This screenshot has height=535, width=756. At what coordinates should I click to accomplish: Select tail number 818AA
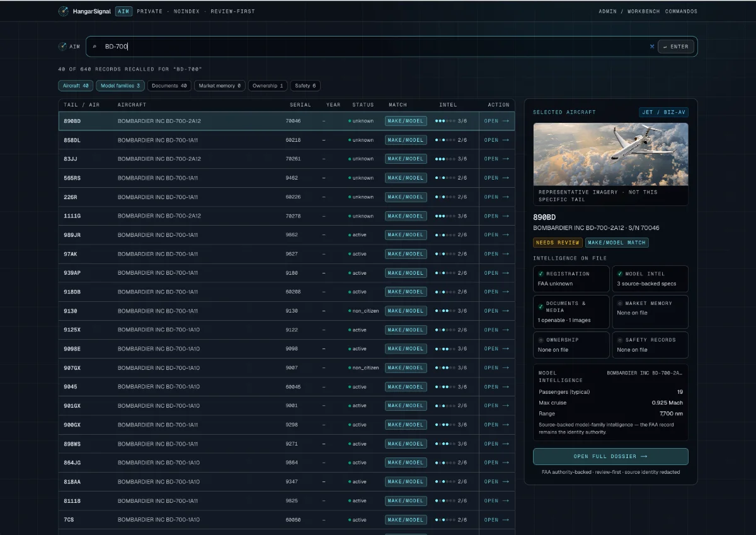72,481
